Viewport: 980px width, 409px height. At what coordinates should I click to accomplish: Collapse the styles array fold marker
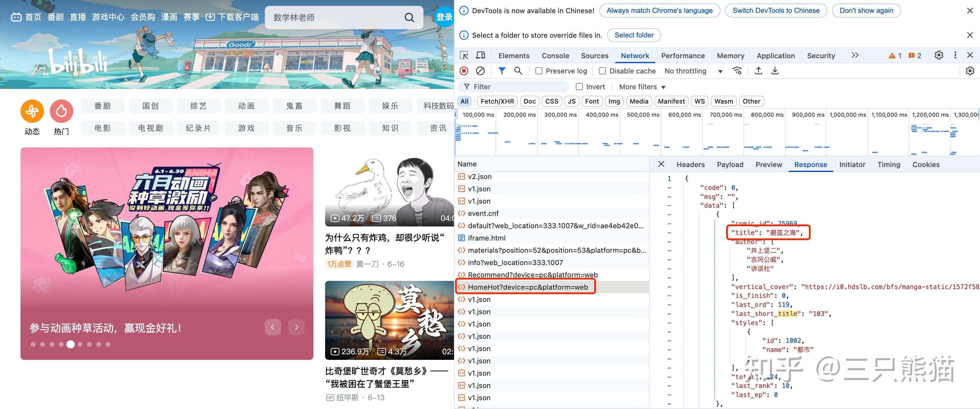coord(669,323)
